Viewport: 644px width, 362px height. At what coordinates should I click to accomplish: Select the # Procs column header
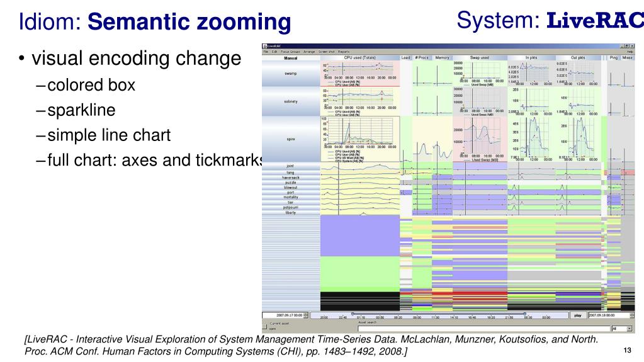tap(421, 57)
